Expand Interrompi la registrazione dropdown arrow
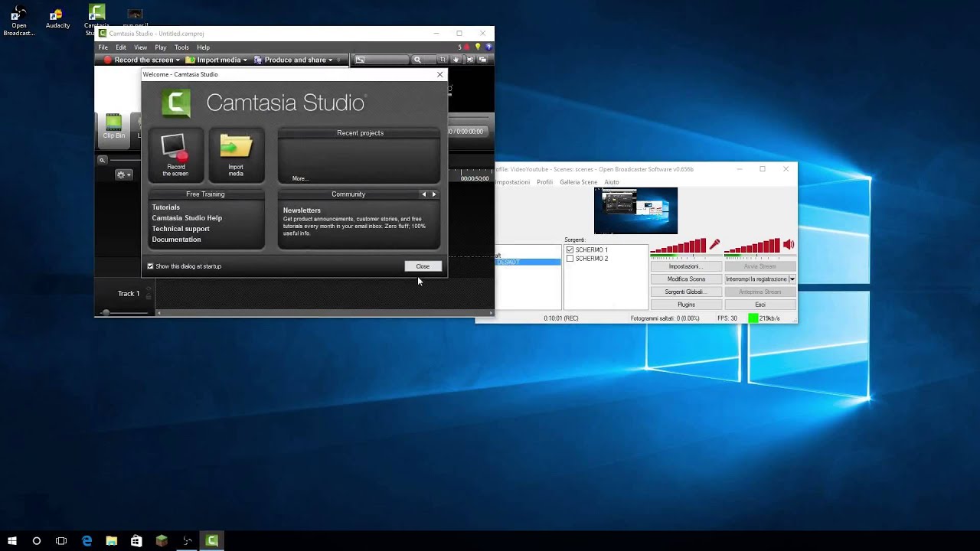The image size is (980, 551). point(792,279)
